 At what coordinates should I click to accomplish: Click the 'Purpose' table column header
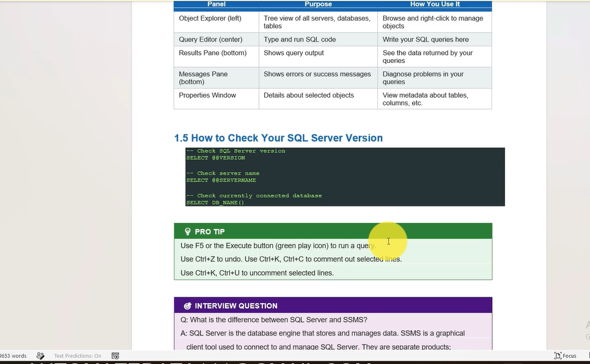pyautogui.click(x=319, y=4)
